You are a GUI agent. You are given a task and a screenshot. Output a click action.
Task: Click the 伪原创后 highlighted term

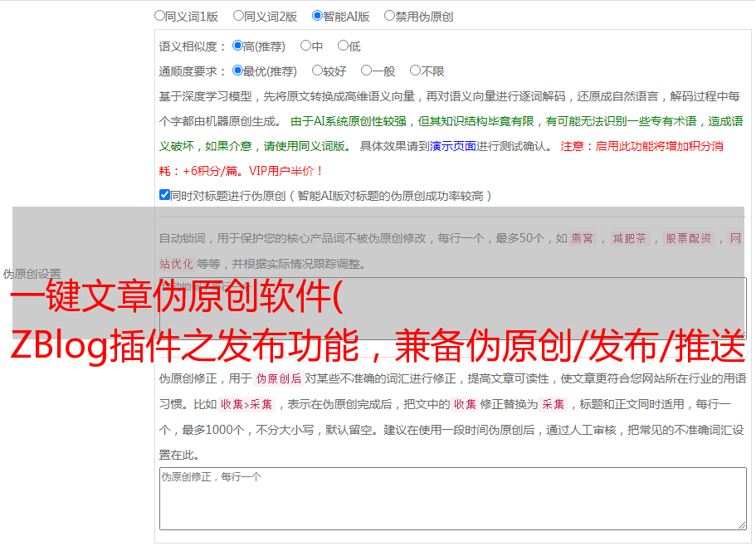(x=278, y=378)
